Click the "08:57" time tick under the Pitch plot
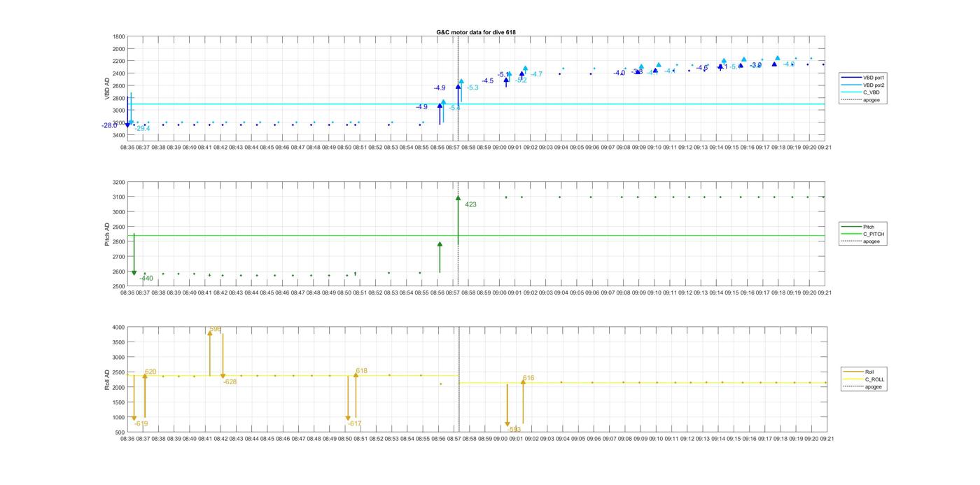Image resolution: width=980 pixels, height=485 pixels. pyautogui.click(x=453, y=293)
